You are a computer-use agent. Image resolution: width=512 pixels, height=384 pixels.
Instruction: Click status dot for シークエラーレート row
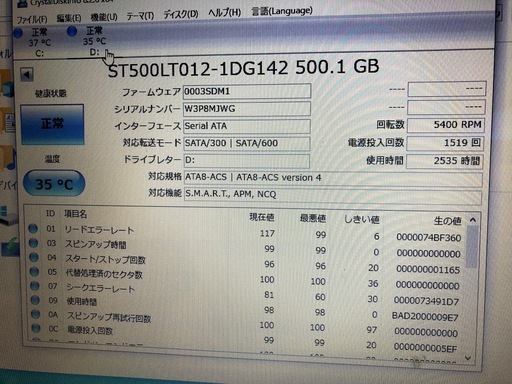pyautogui.click(x=35, y=286)
